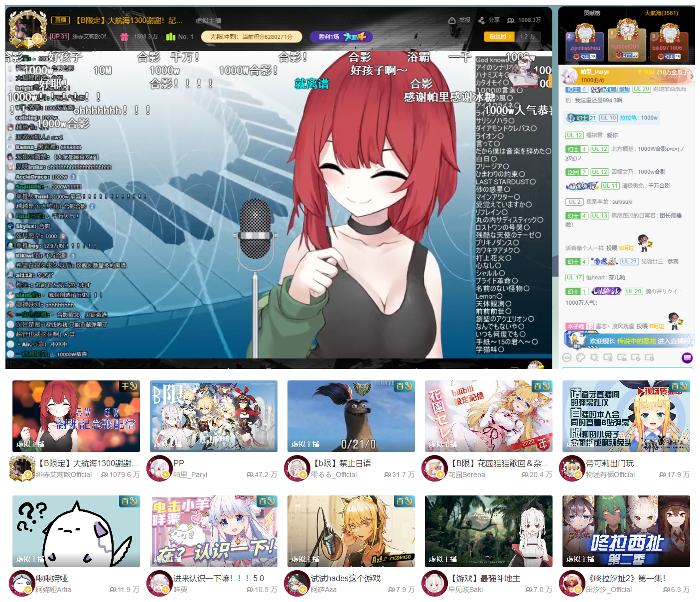Open stream title 试试hades这个游戏
The image size is (700, 602).
[346, 578]
